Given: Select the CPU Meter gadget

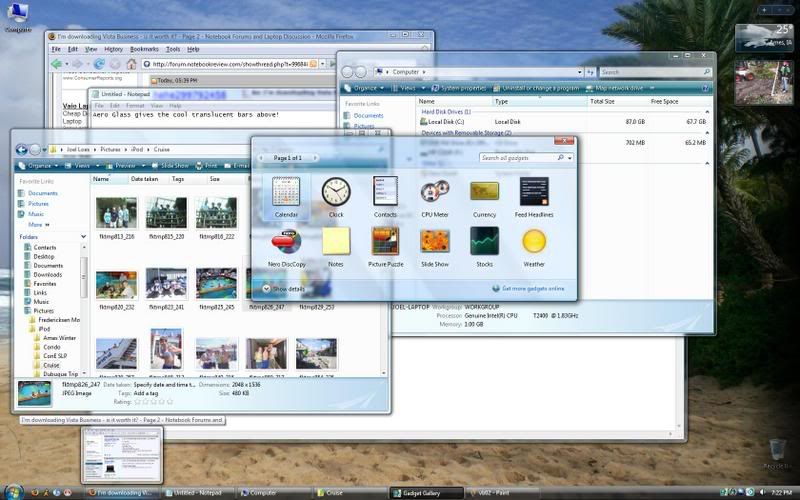Looking at the screenshot, I should [x=435, y=197].
